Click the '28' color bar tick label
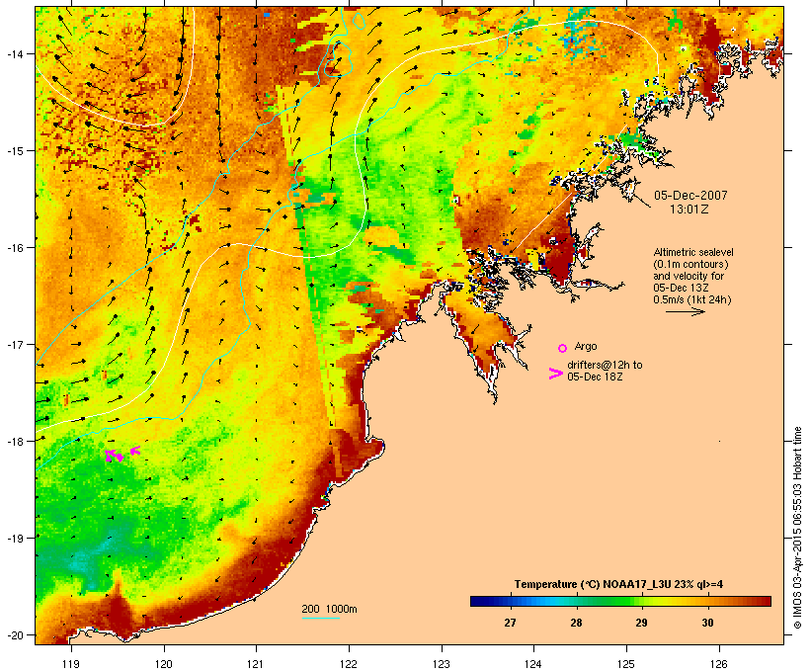The height and width of the screenshot is (672, 810). point(576,623)
